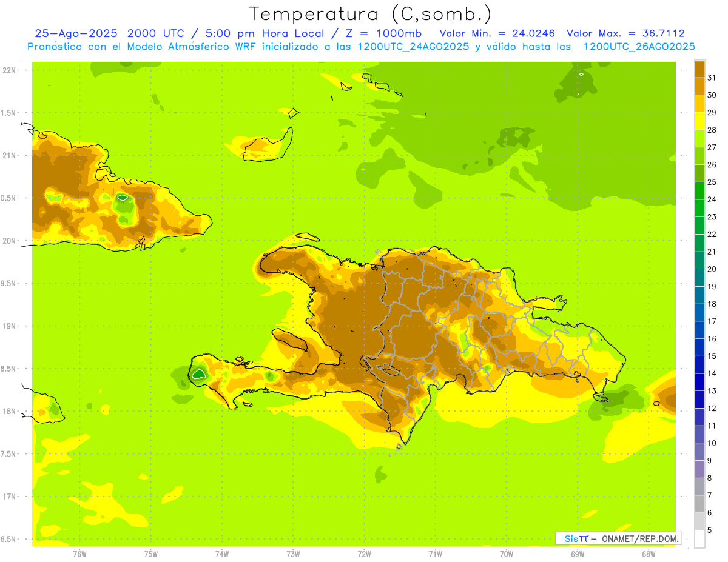
Task: Click the '1200UTC_26AGO2025' valid-until time
Action: [x=639, y=47]
